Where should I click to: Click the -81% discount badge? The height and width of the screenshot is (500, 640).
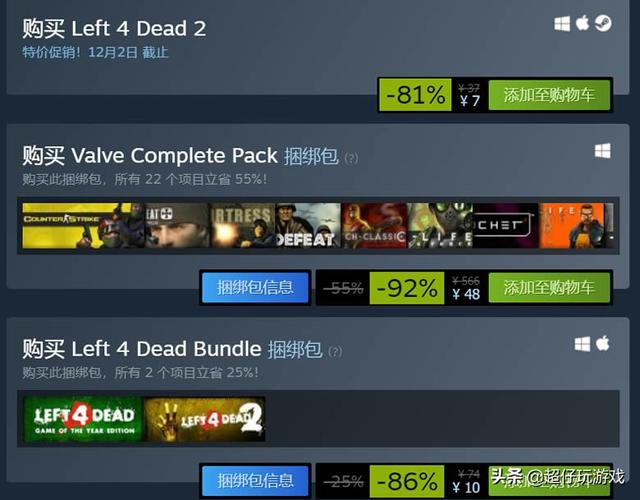(415, 95)
